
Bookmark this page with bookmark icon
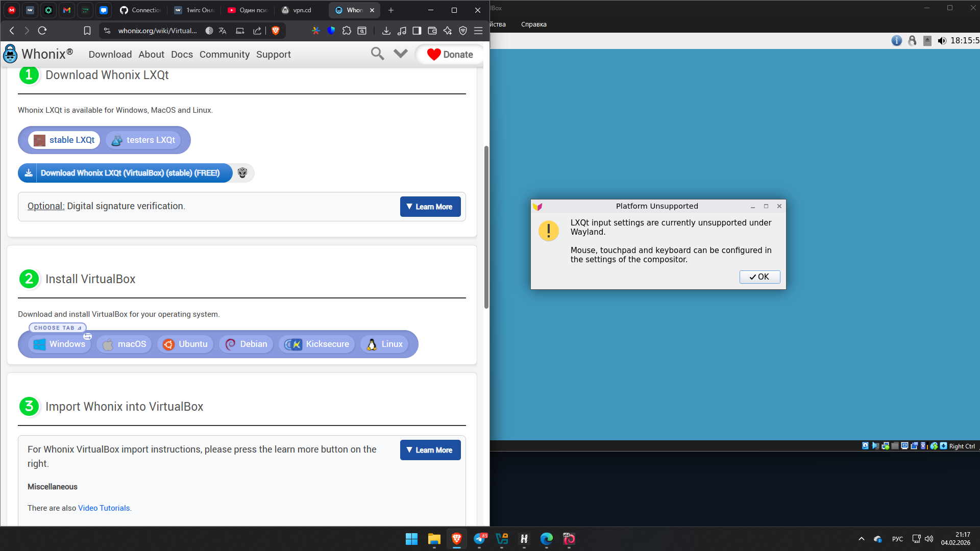87,31
